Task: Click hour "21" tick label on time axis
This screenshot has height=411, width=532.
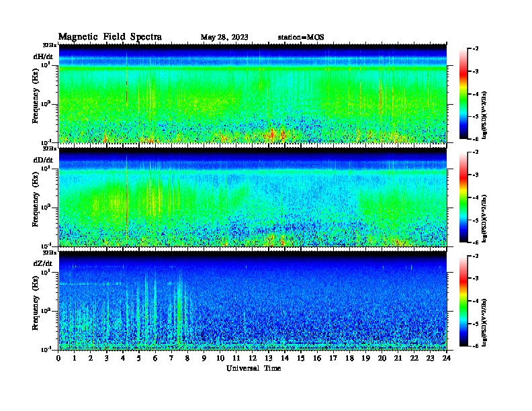Action: tap(398, 359)
